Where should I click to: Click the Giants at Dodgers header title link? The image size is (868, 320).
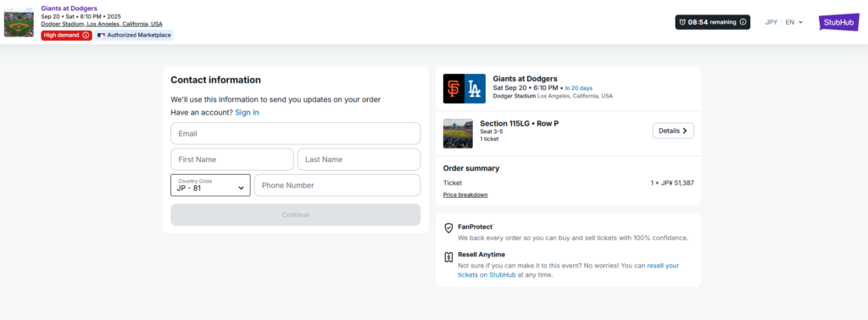pos(70,8)
